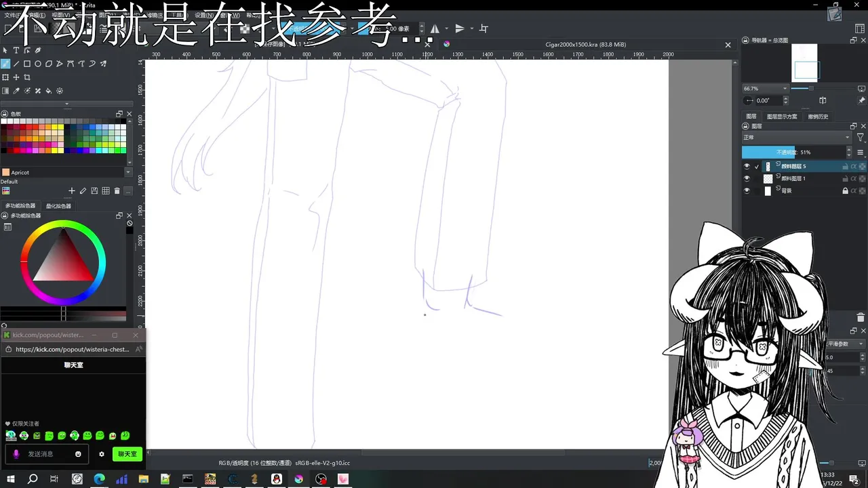Toggle alpha inheritance on 颜料图层 5

[x=854, y=166]
